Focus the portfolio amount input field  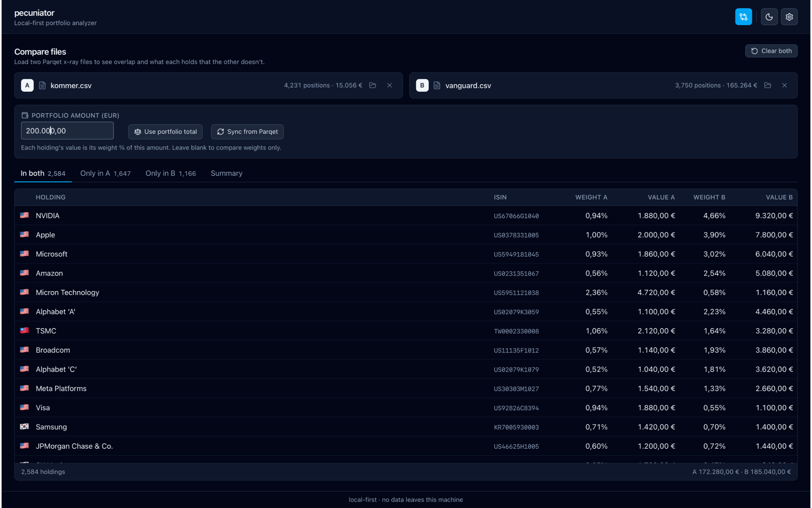67,131
